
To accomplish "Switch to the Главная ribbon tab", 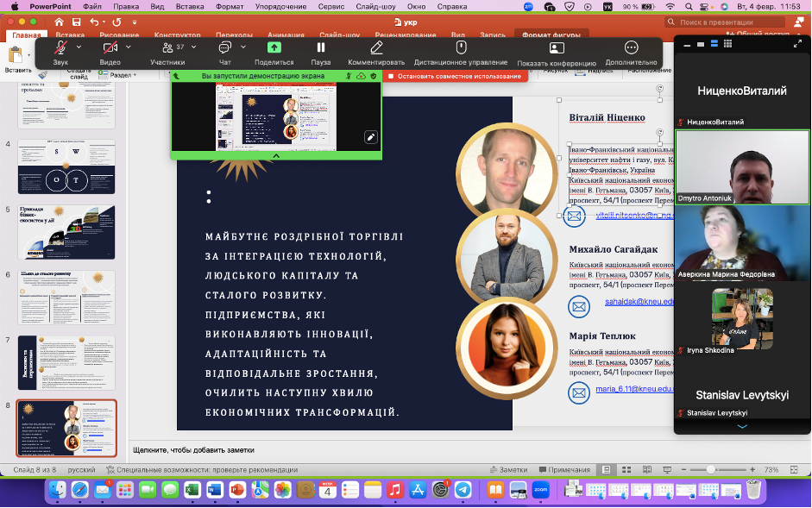I will pos(27,34).
